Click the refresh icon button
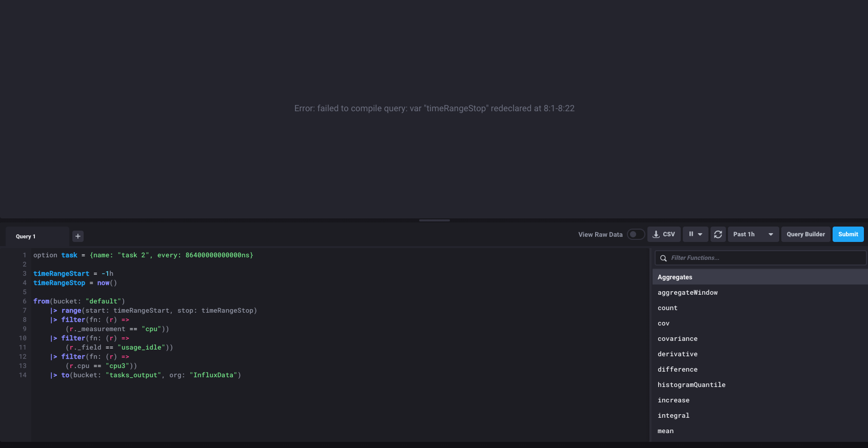The image size is (868, 448). [718, 234]
